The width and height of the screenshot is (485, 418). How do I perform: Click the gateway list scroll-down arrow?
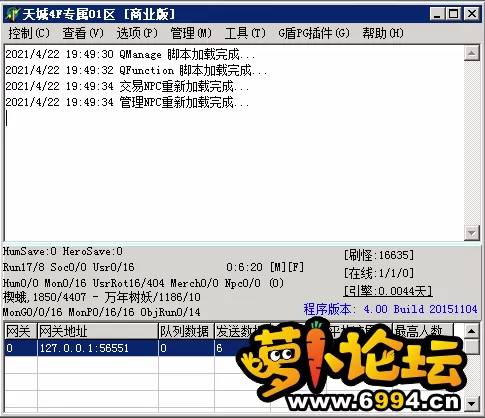[x=472, y=404]
